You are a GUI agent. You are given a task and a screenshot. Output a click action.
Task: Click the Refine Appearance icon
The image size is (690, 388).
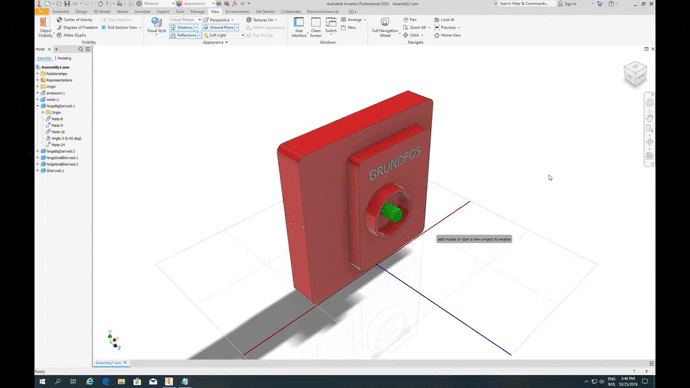coord(249,27)
